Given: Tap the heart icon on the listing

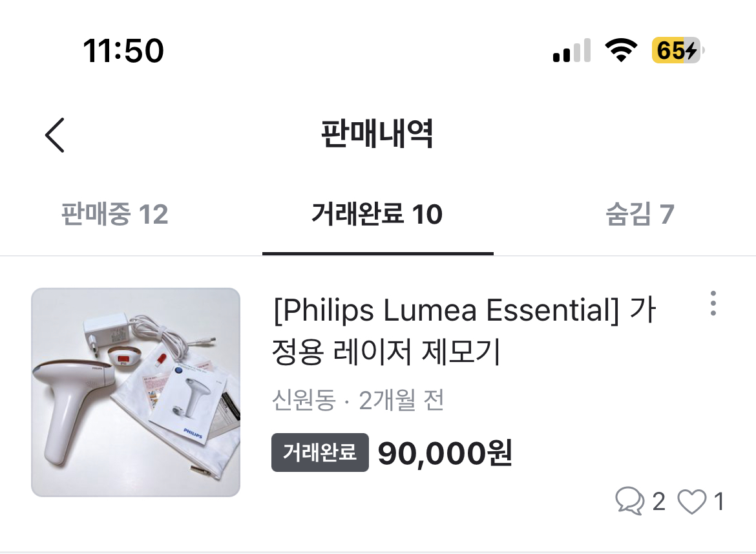Looking at the screenshot, I should tap(692, 502).
